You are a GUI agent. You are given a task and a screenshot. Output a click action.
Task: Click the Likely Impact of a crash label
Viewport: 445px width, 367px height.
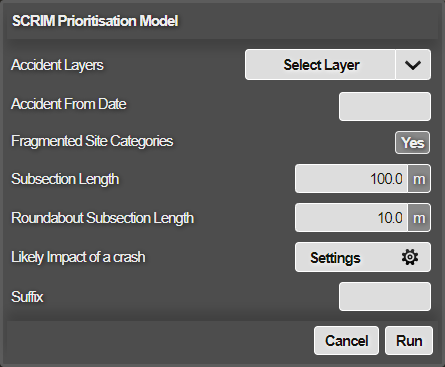78,257
